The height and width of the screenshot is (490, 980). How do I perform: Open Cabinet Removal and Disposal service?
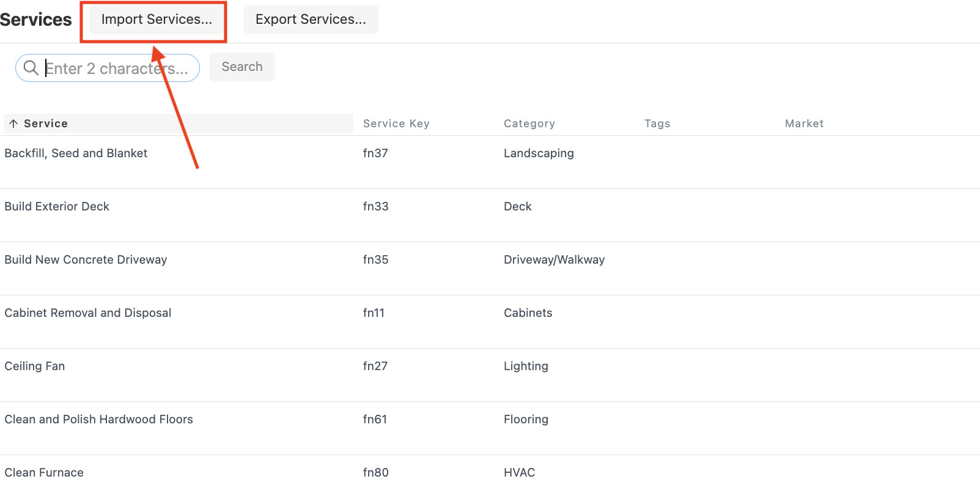87,313
